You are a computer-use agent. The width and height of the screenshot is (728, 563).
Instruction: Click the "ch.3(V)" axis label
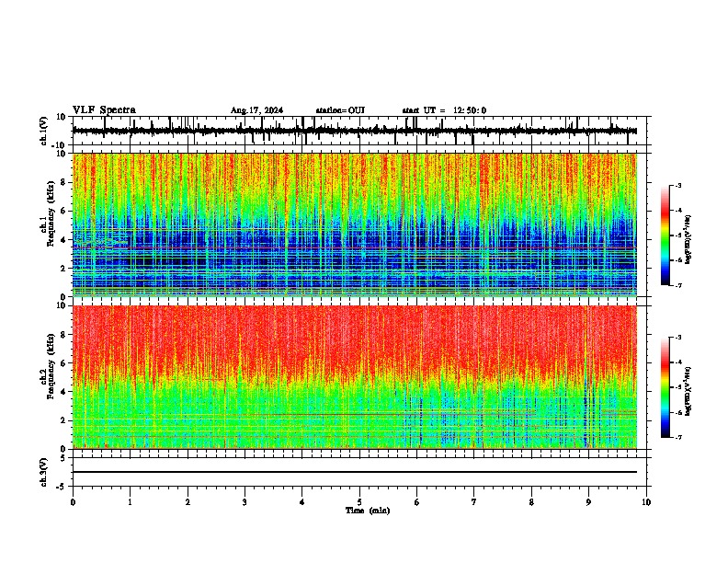click(44, 472)
